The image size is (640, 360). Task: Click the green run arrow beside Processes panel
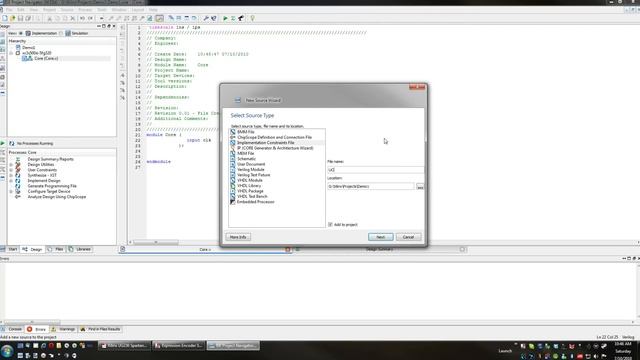click(x=3, y=143)
